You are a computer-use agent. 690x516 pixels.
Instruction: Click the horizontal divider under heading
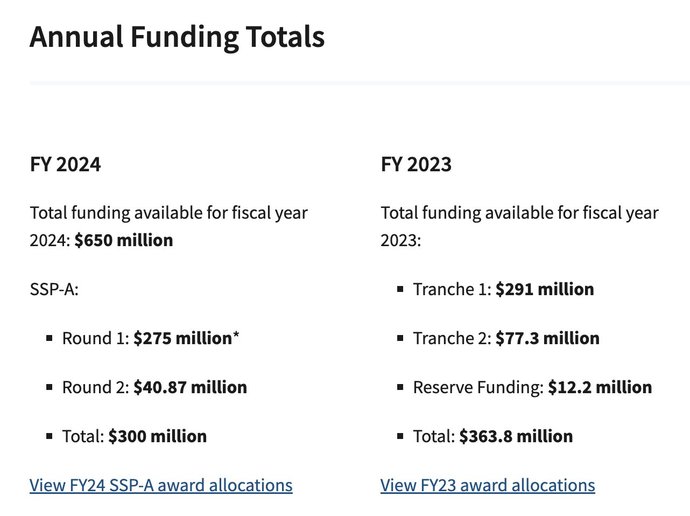click(x=360, y=83)
